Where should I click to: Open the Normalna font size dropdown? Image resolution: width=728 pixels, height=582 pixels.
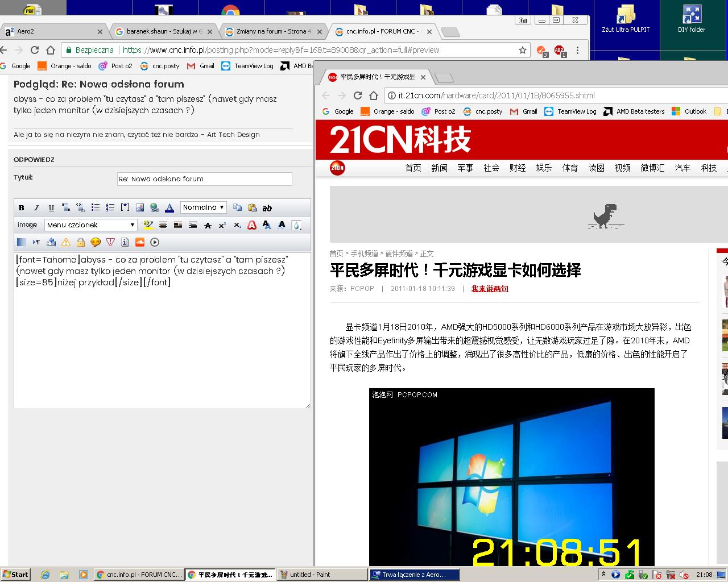204,207
